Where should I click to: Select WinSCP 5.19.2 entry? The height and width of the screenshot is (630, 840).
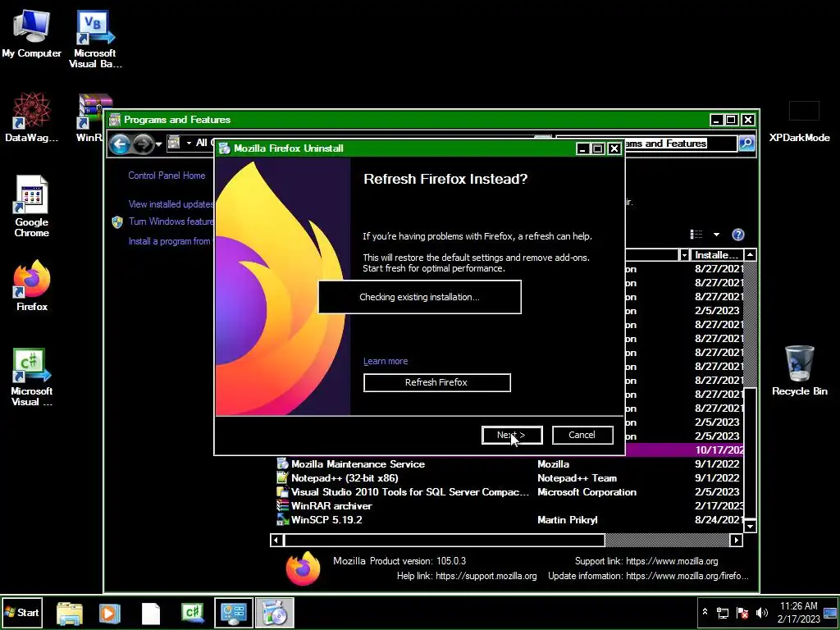coord(509,520)
